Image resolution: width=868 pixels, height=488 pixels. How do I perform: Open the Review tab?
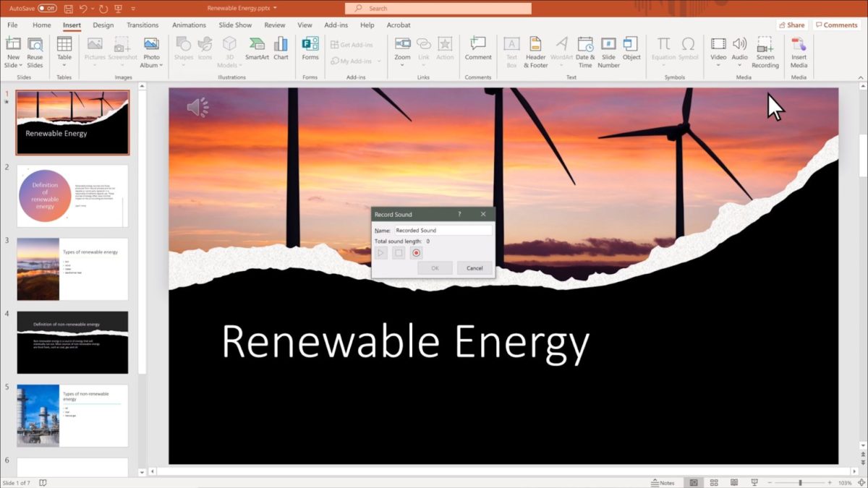point(275,25)
